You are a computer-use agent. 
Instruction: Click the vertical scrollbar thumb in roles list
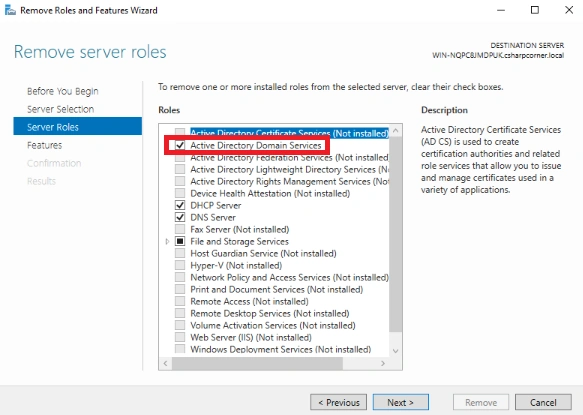point(395,234)
